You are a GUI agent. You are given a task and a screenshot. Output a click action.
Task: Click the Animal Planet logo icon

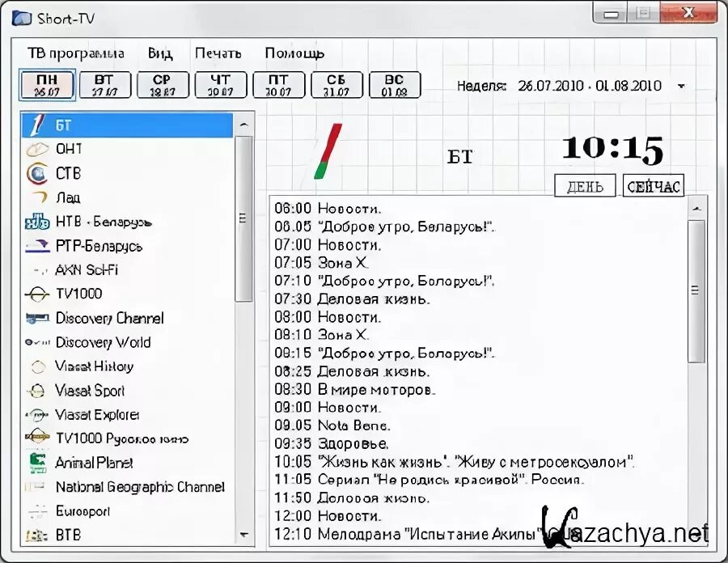(37, 463)
